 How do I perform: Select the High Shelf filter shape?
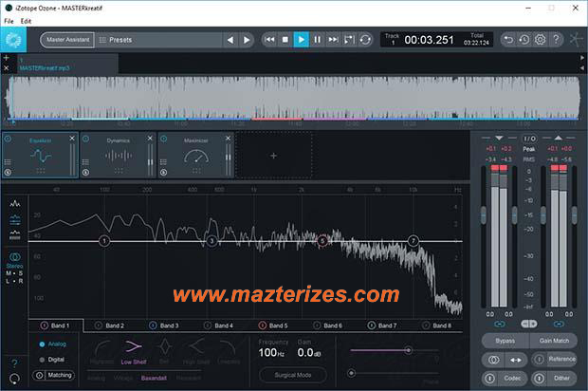coord(195,351)
